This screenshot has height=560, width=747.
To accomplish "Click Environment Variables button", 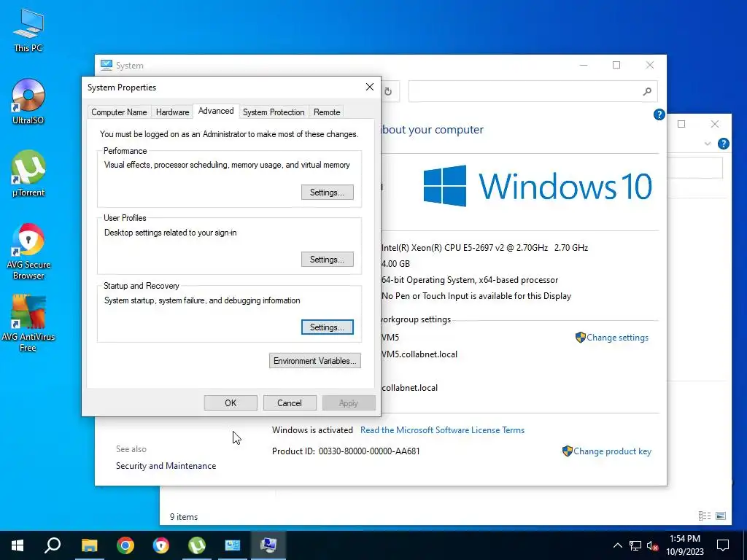I will 315,361.
